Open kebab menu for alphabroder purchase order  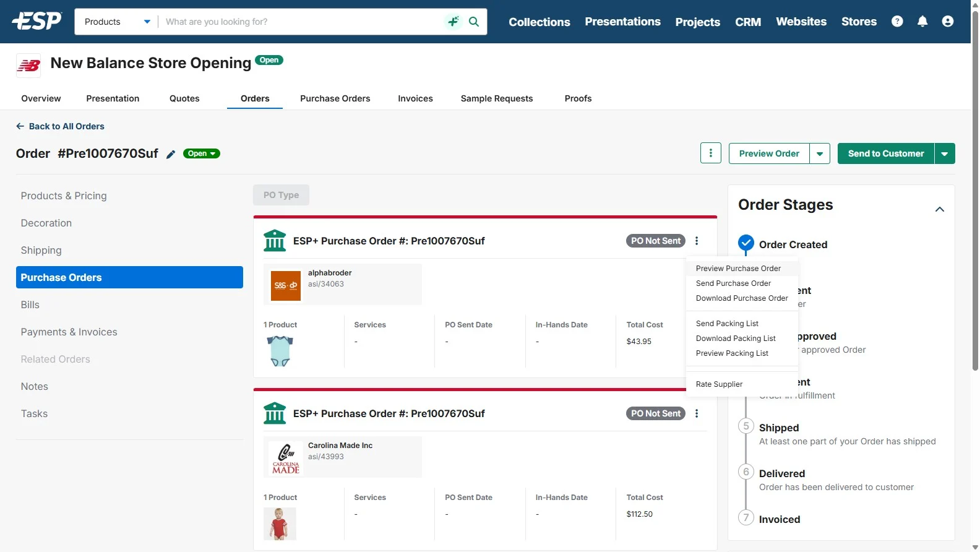(x=697, y=241)
